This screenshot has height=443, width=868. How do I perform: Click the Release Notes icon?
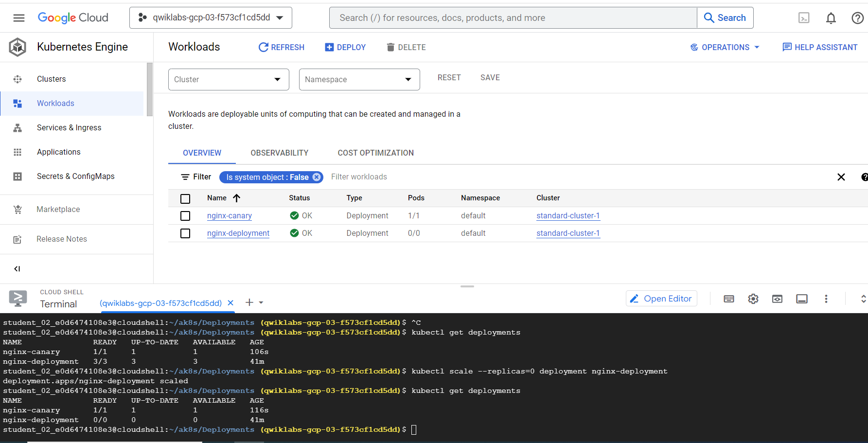(18, 239)
